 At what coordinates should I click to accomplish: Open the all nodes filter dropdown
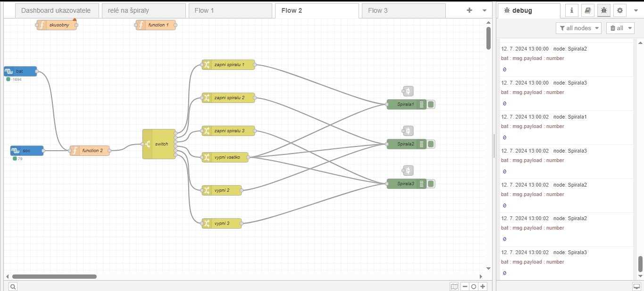click(x=578, y=28)
